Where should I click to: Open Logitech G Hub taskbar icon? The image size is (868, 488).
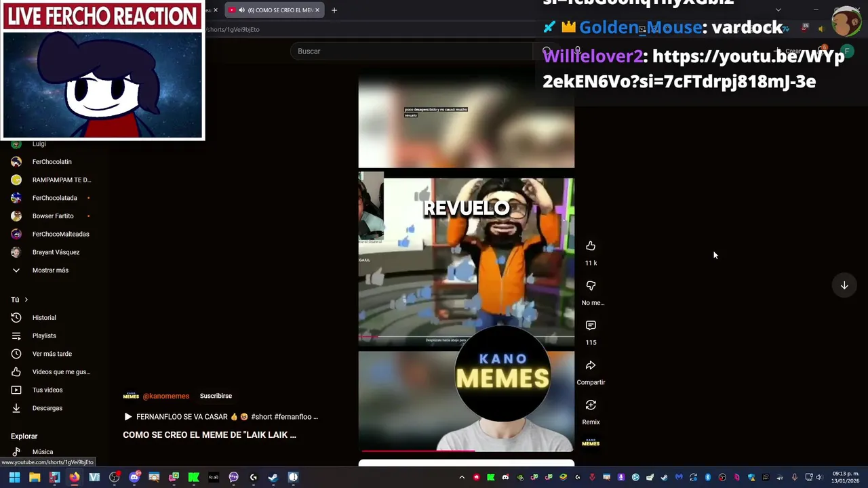pos(254,477)
